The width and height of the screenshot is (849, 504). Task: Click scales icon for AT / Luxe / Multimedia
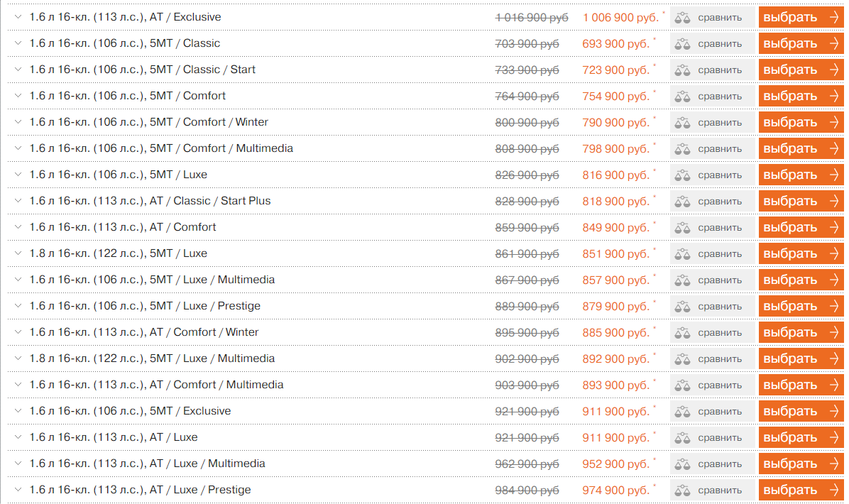[682, 464]
